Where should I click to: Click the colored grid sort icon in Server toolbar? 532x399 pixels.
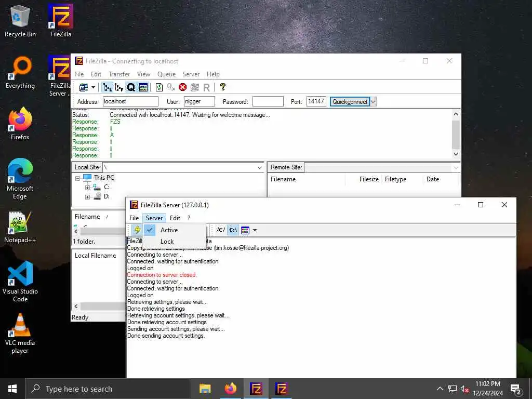245,230
